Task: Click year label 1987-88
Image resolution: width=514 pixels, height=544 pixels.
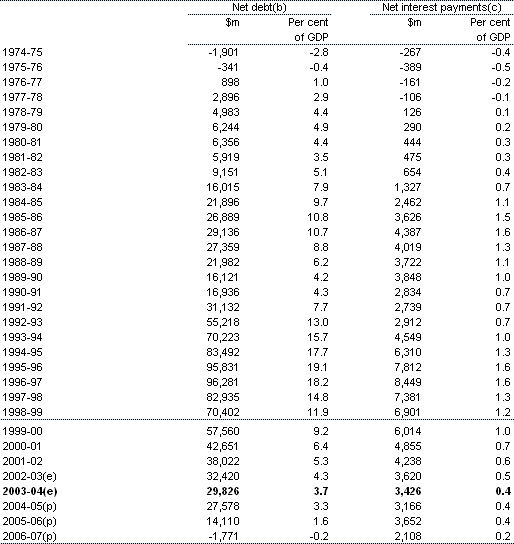Action: 22,247
